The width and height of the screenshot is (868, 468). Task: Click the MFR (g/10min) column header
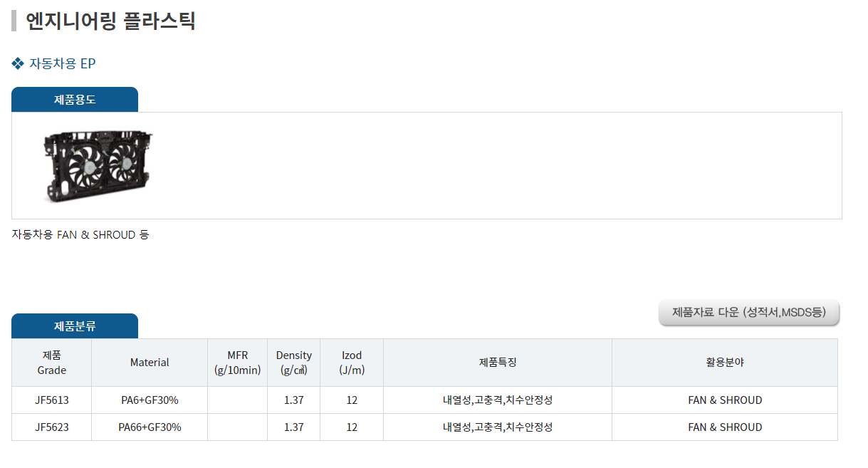[237, 363]
